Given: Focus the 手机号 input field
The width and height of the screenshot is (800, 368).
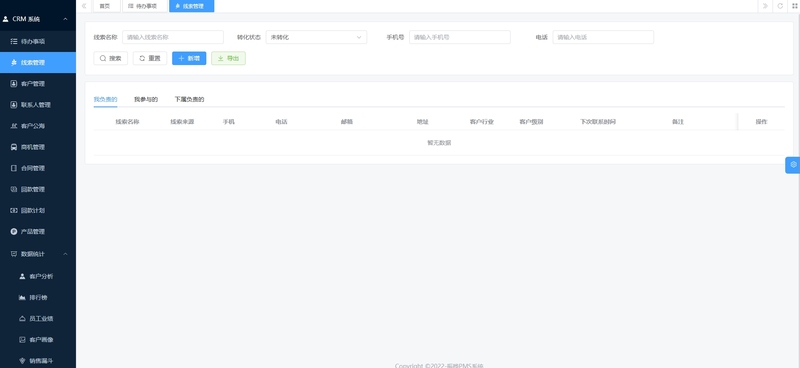Looking at the screenshot, I should point(460,37).
